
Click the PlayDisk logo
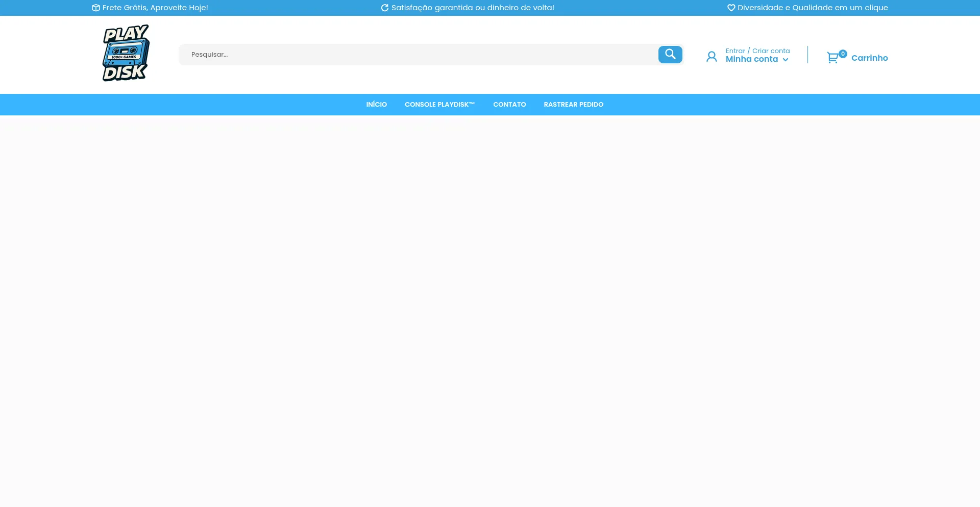click(126, 53)
